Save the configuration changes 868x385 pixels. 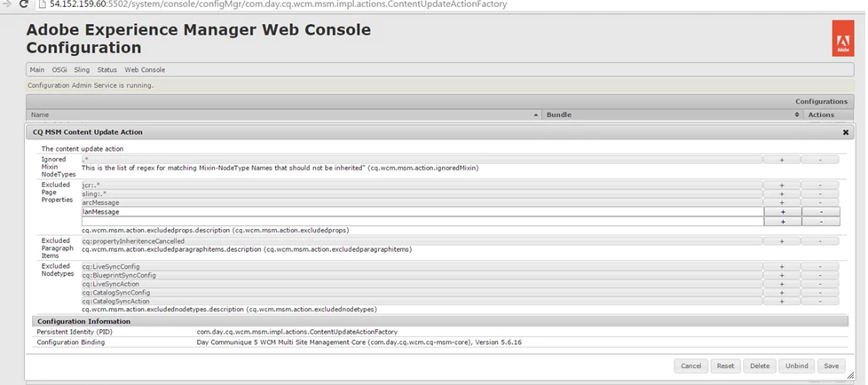pos(831,365)
